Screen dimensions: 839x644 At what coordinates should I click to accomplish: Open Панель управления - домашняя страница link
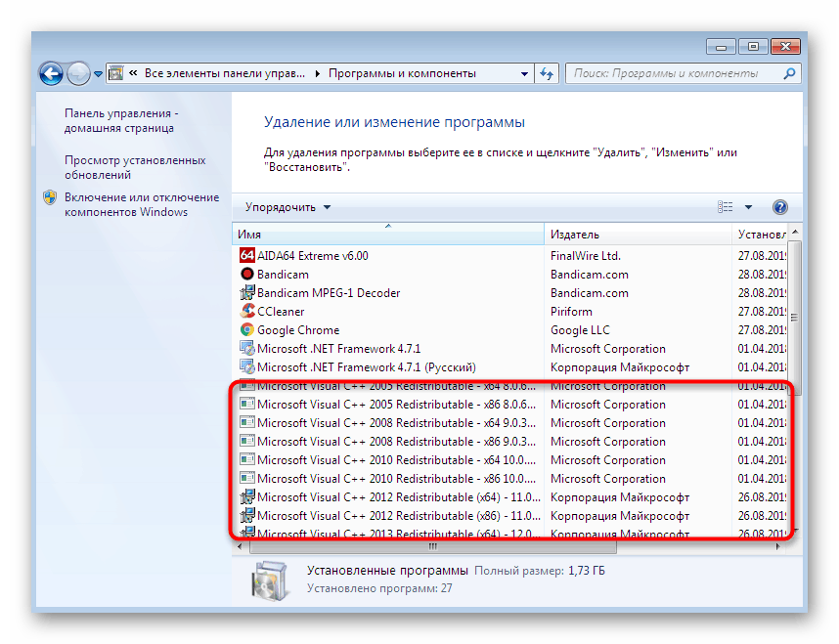pyautogui.click(x=121, y=121)
